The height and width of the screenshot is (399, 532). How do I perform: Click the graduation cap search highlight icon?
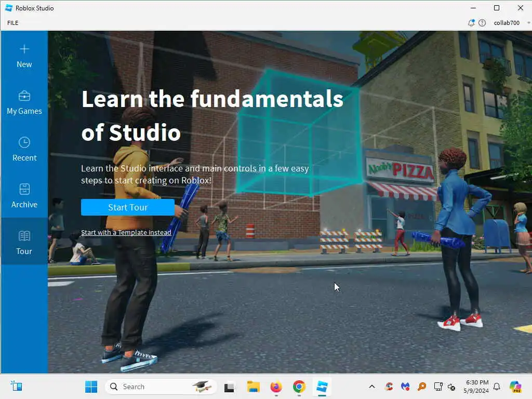coord(202,387)
